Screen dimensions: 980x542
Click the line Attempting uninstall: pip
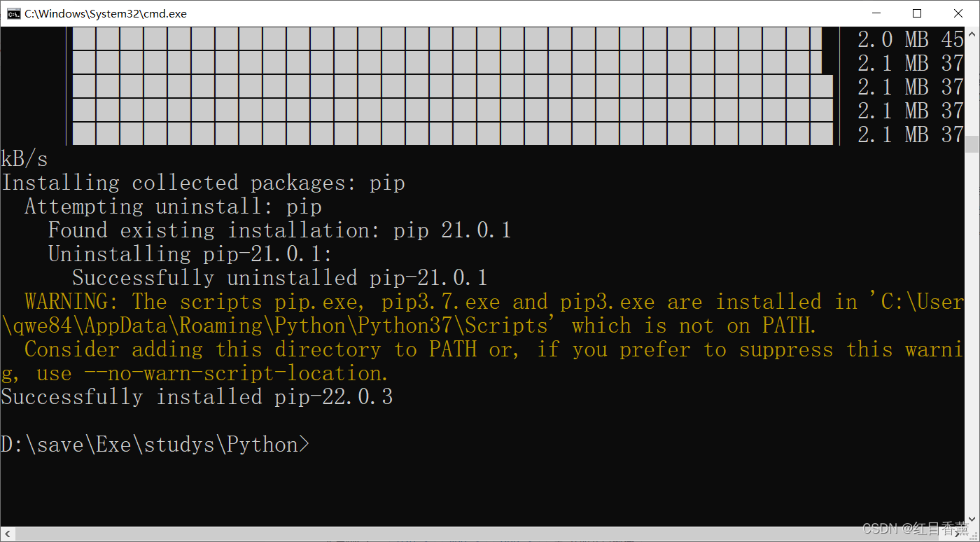[171, 206]
